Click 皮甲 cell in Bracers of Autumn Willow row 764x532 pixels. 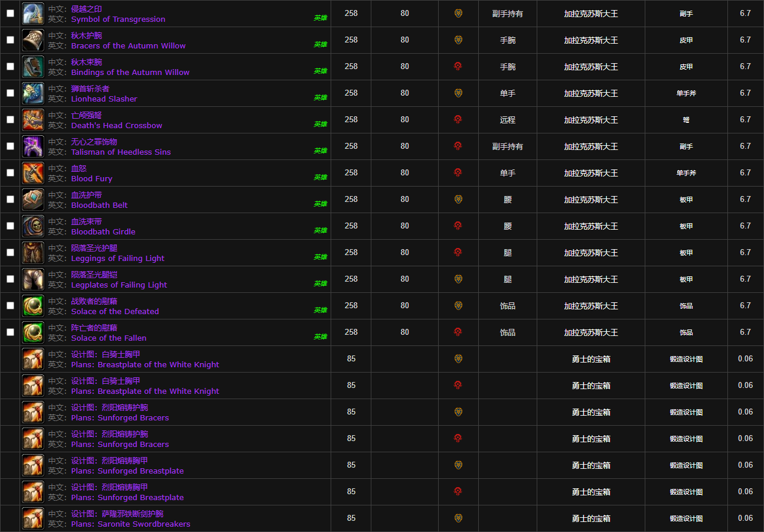686,40
